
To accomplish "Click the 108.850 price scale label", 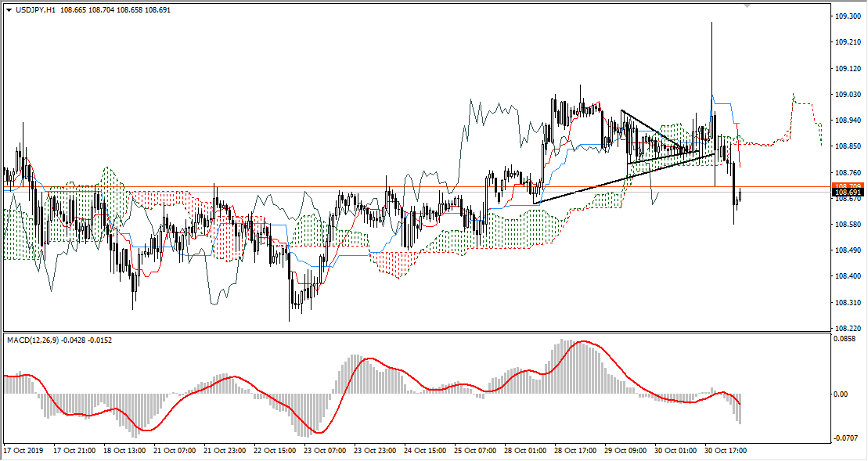I will pos(847,146).
